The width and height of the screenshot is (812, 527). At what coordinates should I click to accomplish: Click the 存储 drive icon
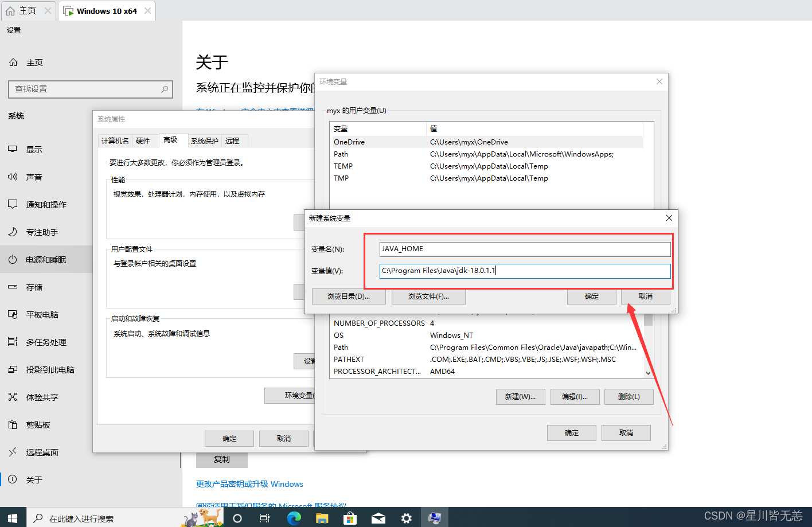click(13, 287)
